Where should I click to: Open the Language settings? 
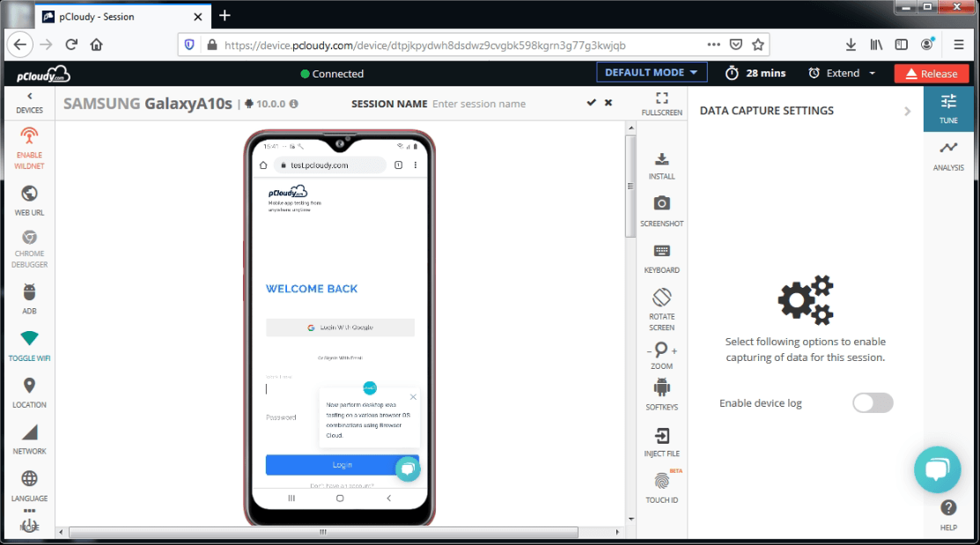(29, 487)
